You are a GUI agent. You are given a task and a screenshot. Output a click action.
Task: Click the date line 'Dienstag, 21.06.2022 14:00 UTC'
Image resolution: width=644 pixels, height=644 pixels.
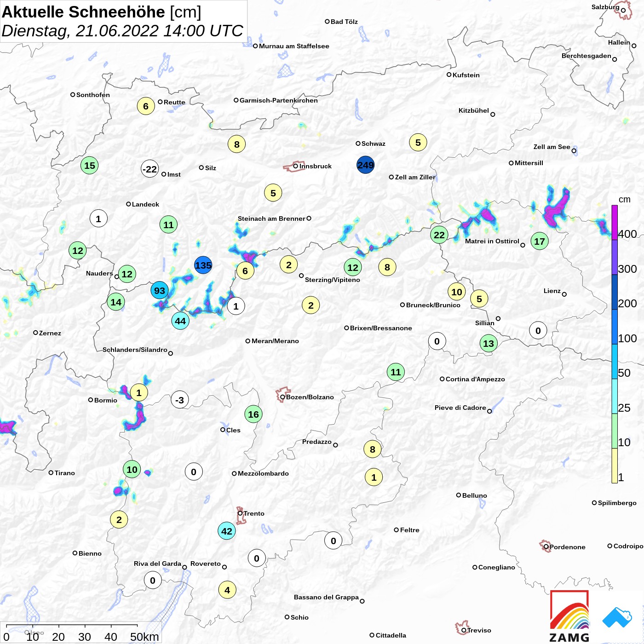(122, 31)
